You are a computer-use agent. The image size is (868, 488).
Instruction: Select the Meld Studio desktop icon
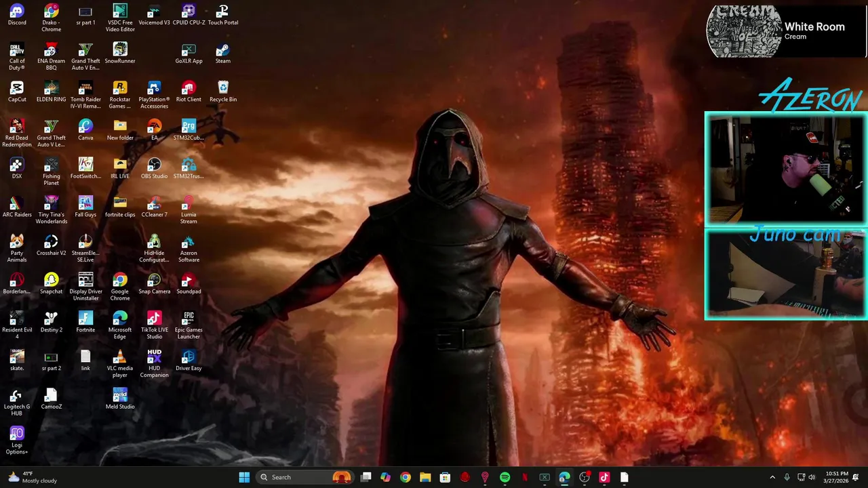coord(120,399)
